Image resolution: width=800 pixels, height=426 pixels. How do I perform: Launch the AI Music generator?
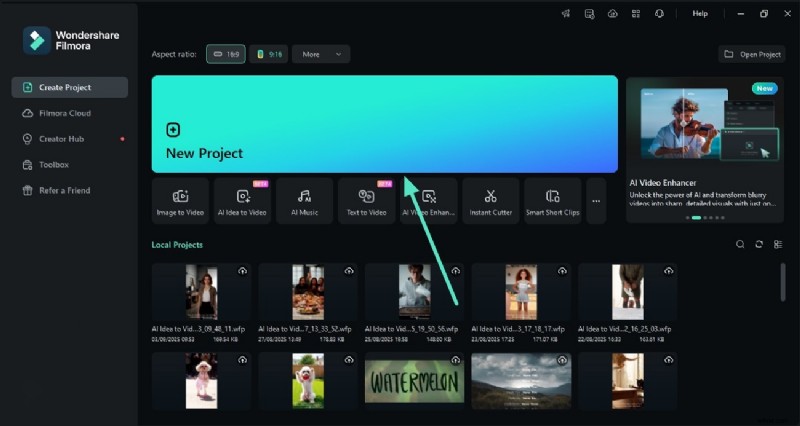[x=304, y=201]
